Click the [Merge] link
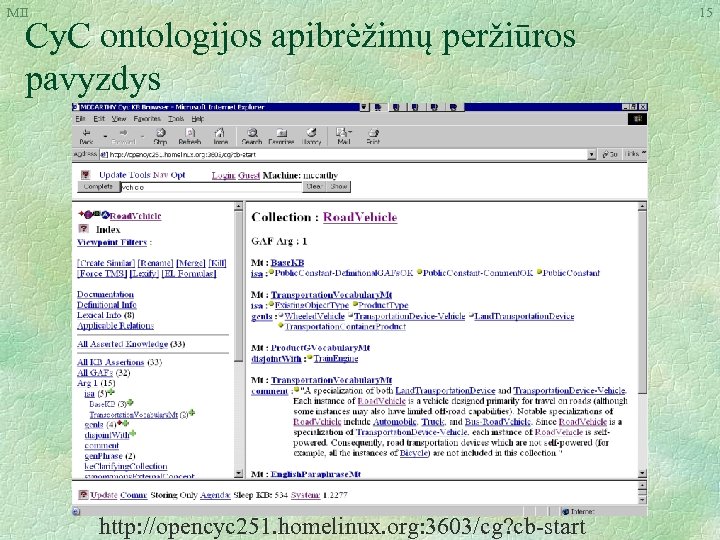The image size is (720, 540). 191,263
